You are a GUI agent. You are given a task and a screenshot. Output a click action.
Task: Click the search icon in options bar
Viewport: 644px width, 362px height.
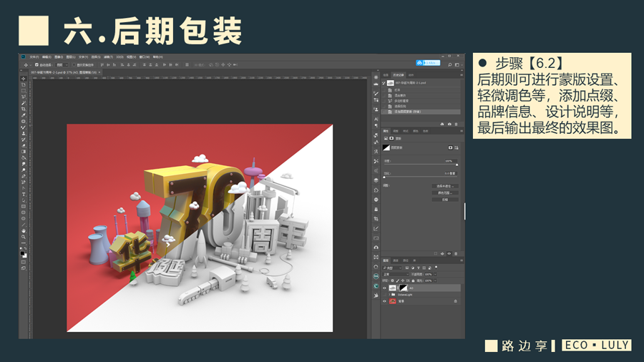pos(450,65)
